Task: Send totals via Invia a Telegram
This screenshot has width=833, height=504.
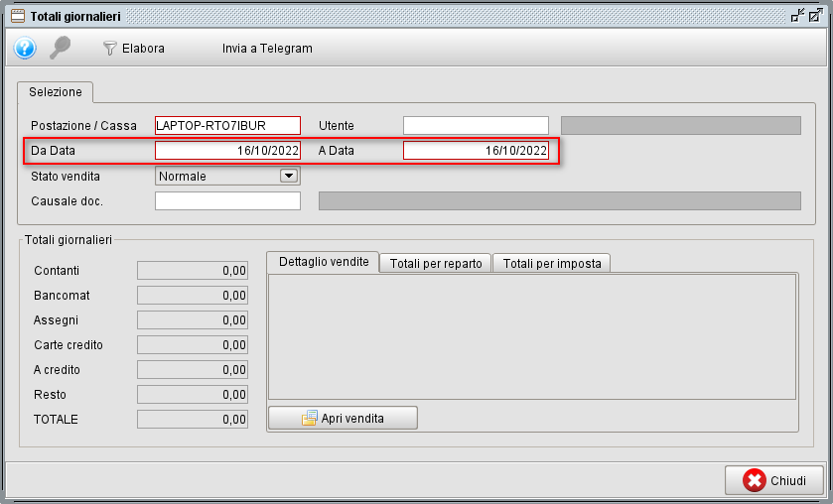Action: point(267,49)
